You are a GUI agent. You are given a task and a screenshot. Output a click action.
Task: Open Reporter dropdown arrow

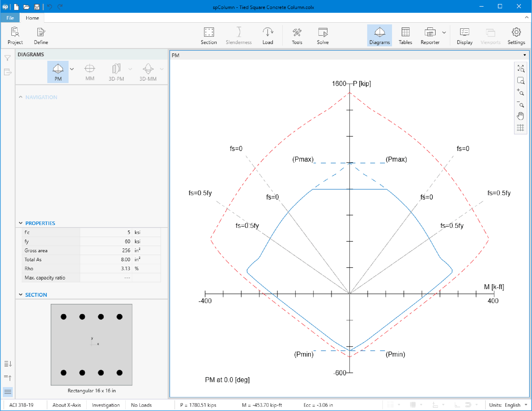pos(444,32)
